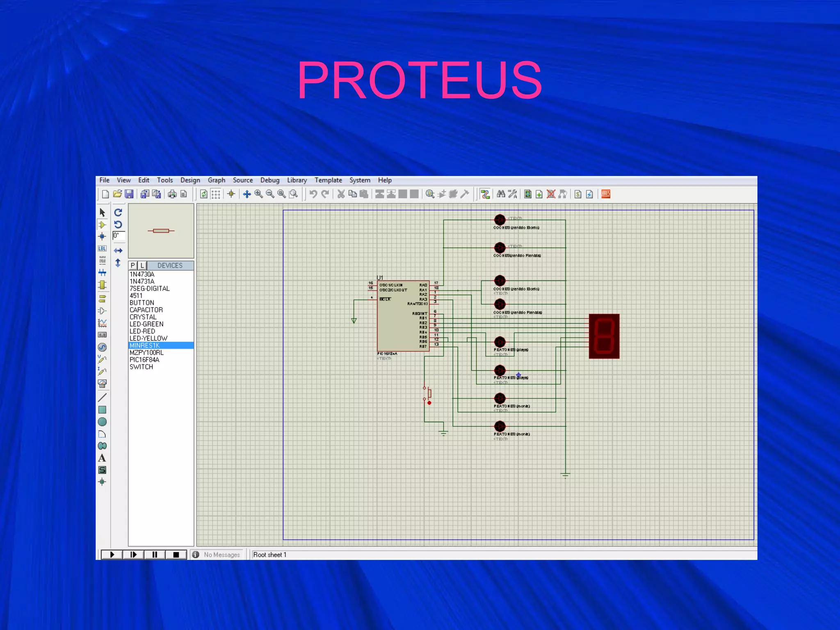840x630 pixels.
Task: Click the Pan center view icon
Action: pos(247,194)
